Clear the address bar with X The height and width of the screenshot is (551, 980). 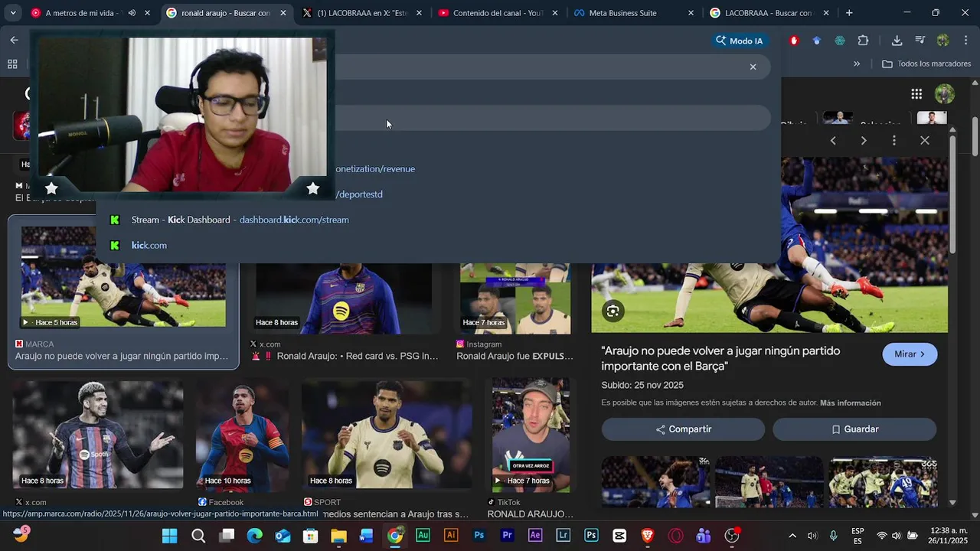click(753, 67)
